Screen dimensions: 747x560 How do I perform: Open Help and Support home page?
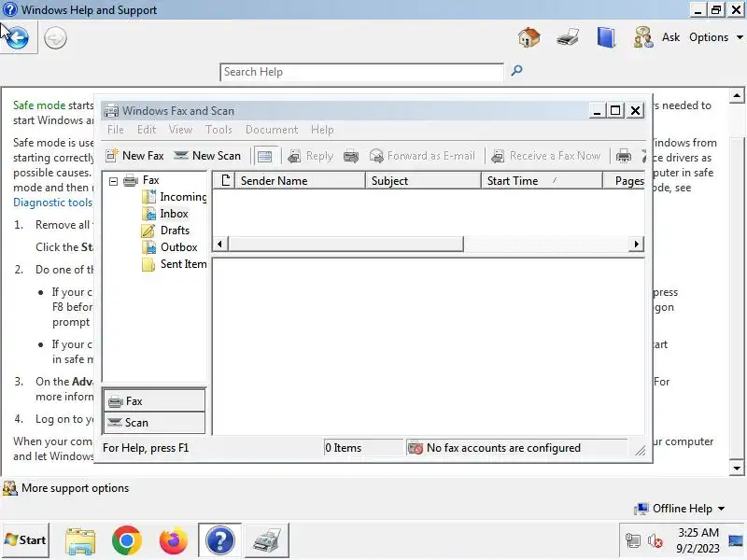coord(529,37)
